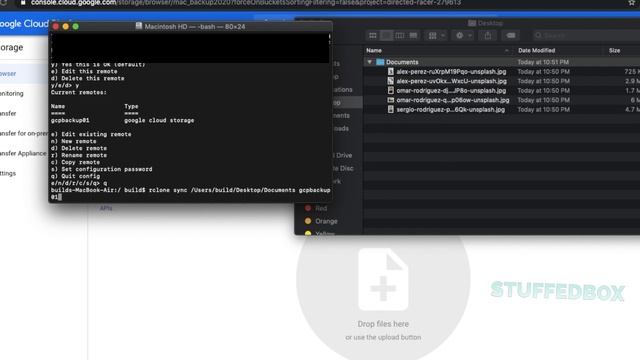Close the Terminal window with red button
The width and height of the screenshot is (640, 360).
[x=56, y=27]
